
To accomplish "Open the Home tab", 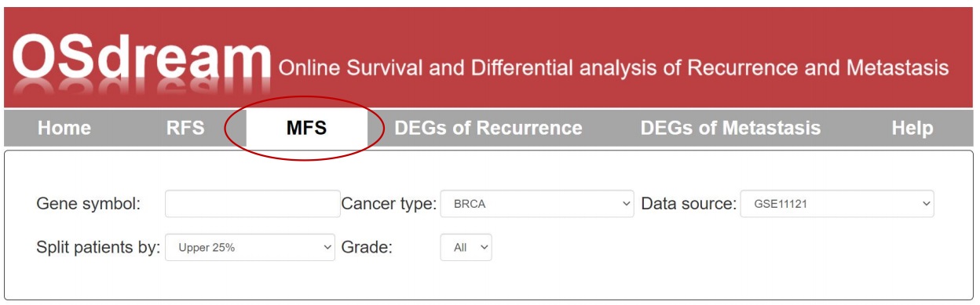I will click(x=64, y=128).
